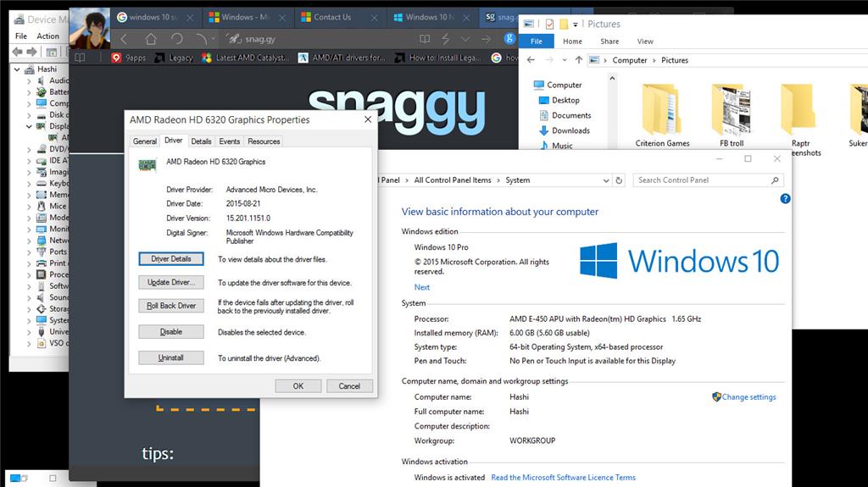The width and height of the screenshot is (868, 487).
Task: Switch to the Details tab
Action: pyautogui.click(x=201, y=141)
